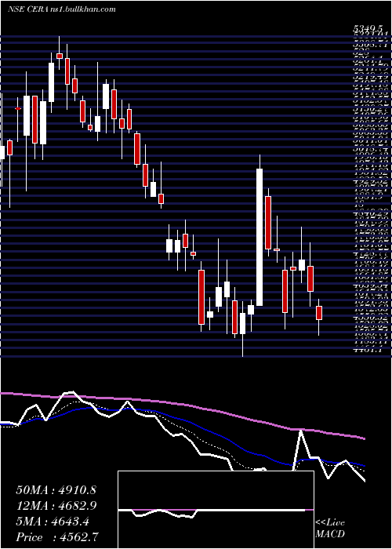
Task: Click the Price : 4562.7 label
Action: (x=57, y=537)
